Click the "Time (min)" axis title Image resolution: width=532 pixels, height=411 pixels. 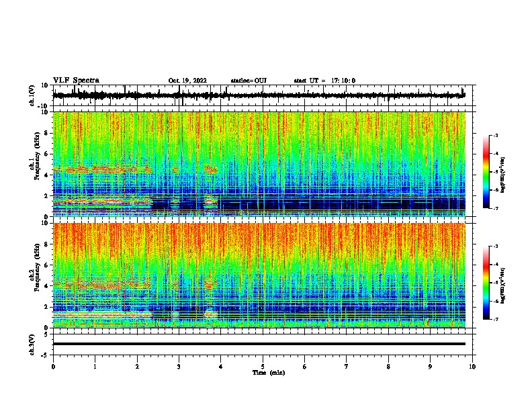pos(269,373)
